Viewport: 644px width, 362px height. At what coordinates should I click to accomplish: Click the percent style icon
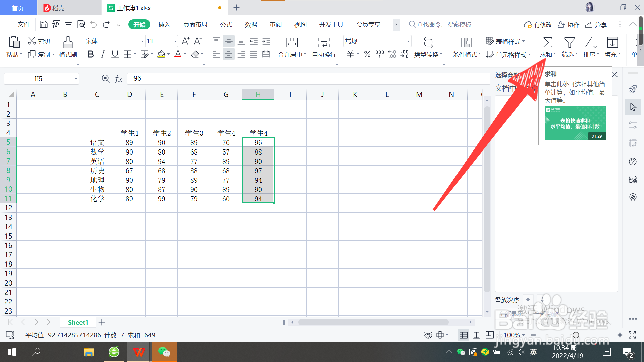point(367,54)
